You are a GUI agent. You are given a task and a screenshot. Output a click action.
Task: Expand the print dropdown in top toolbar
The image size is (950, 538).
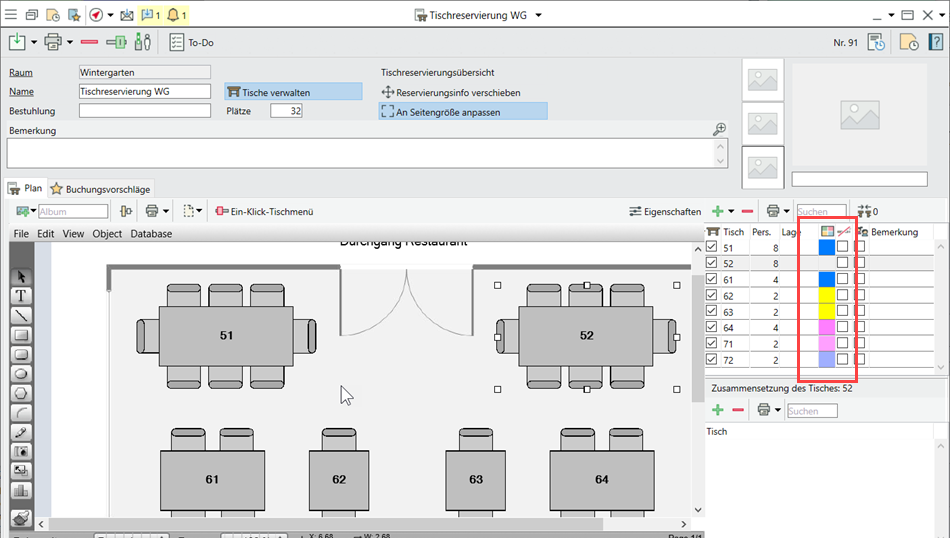68,42
